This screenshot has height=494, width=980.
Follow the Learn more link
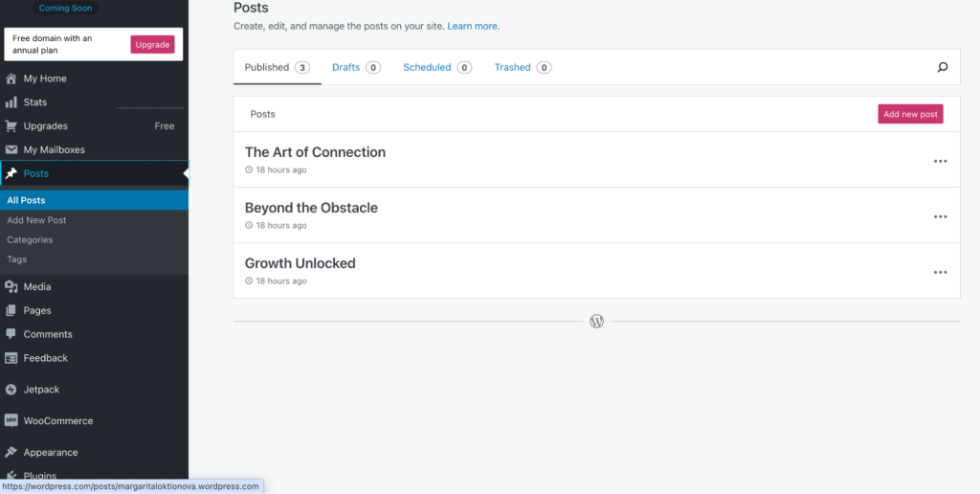[473, 27]
